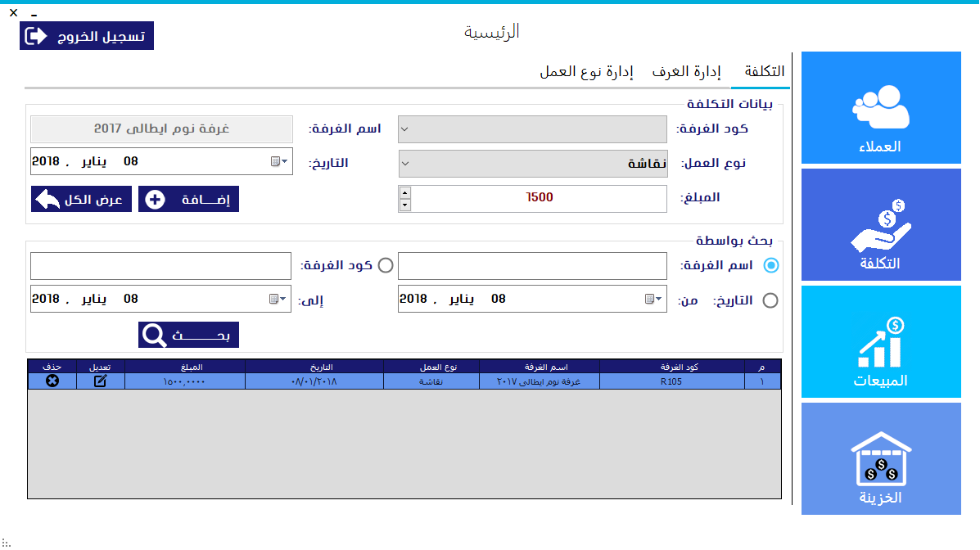Image resolution: width=980 pixels, height=550 pixels.
Task: Select the كود الغرفة search radio button
Action: click(x=385, y=265)
